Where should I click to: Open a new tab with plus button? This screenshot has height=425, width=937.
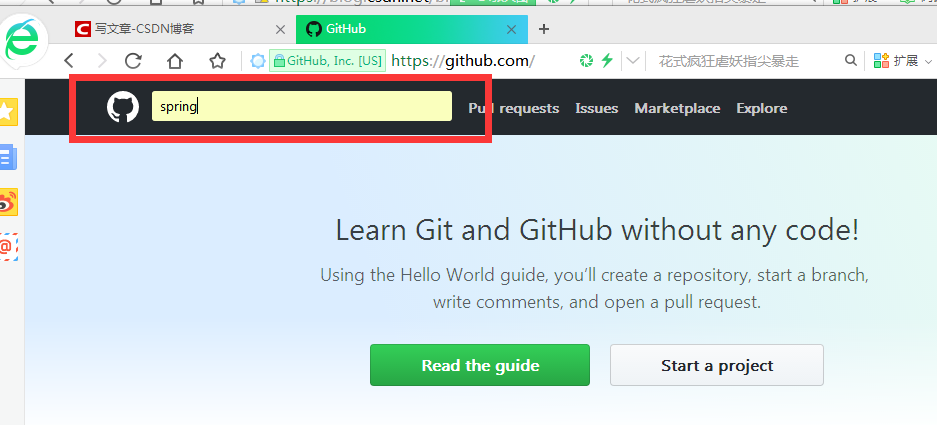point(543,29)
